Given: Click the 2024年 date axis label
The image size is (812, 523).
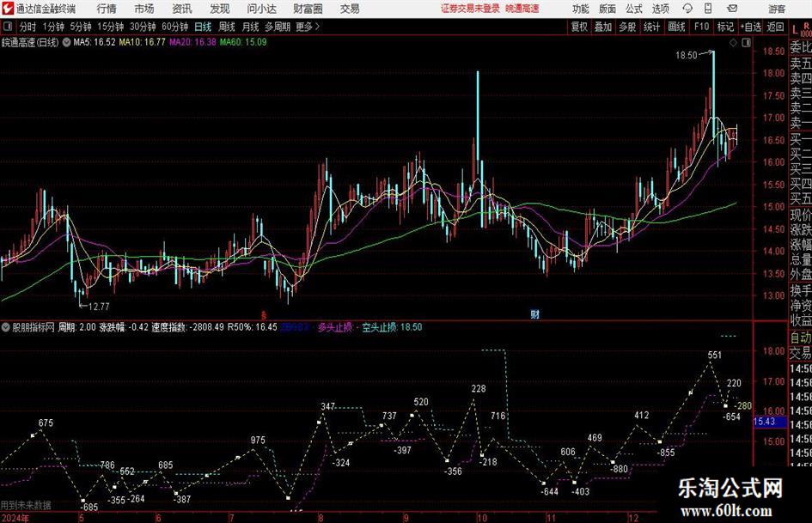Looking at the screenshot, I should (15, 518).
